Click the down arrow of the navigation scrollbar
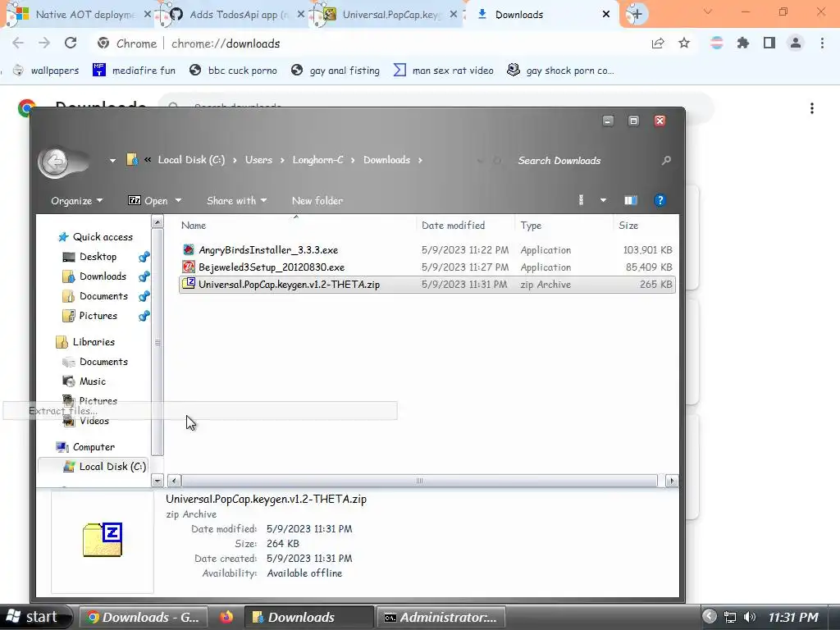 click(157, 481)
